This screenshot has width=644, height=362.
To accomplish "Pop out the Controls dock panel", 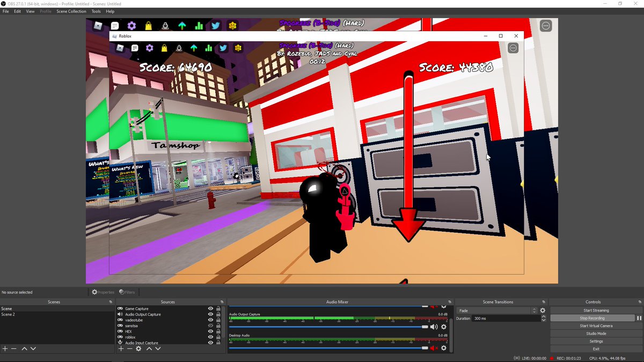I will tap(640, 302).
